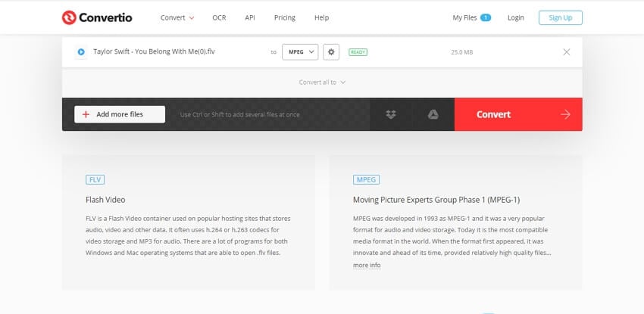The height and width of the screenshot is (314, 644).
Task: Click the READY status badge
Action: 358,52
